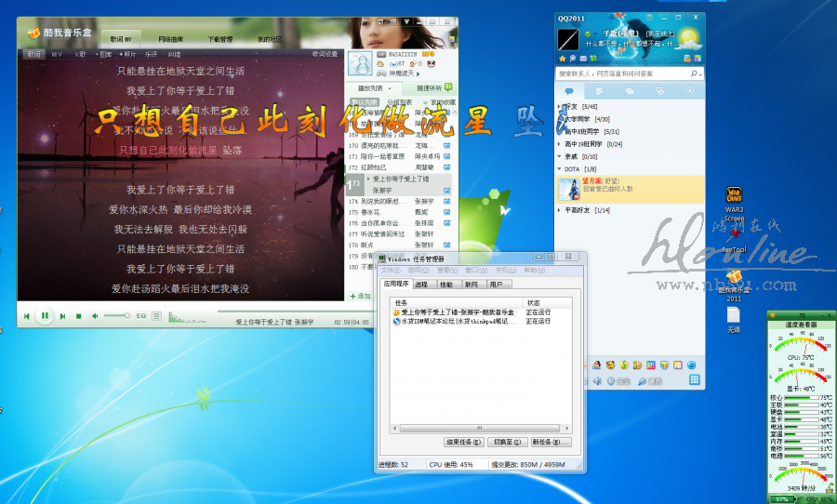
Task: Expand the 平高好友 contact group
Action: point(584,210)
